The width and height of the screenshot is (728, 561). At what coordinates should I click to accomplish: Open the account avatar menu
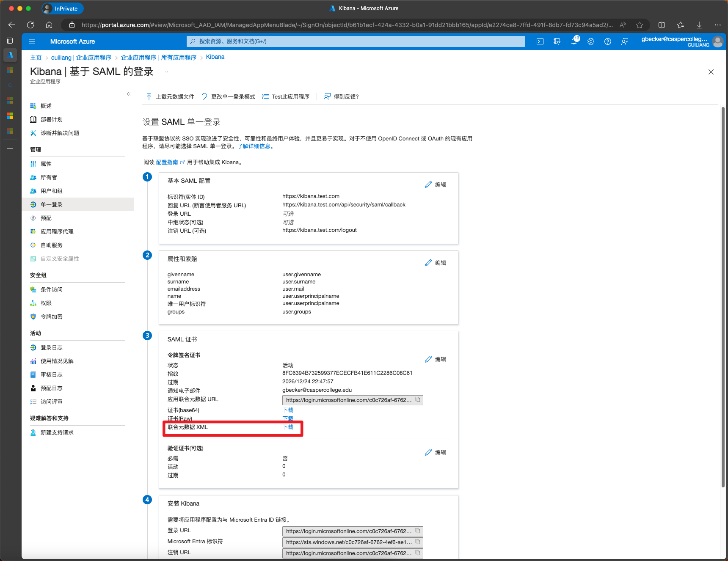pos(717,41)
